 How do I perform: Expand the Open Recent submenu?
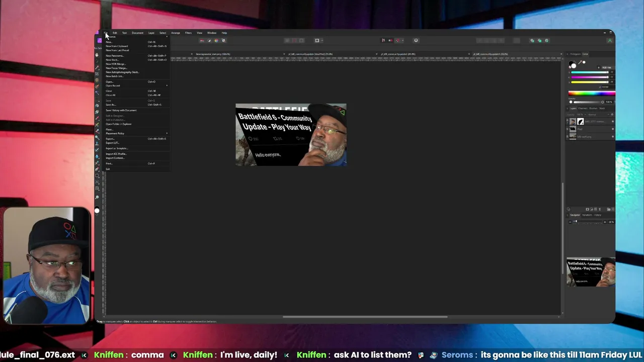coord(136,85)
